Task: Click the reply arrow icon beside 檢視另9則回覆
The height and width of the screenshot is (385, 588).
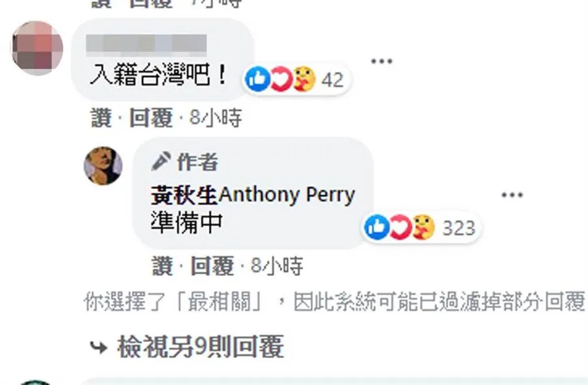Action: click(99, 348)
